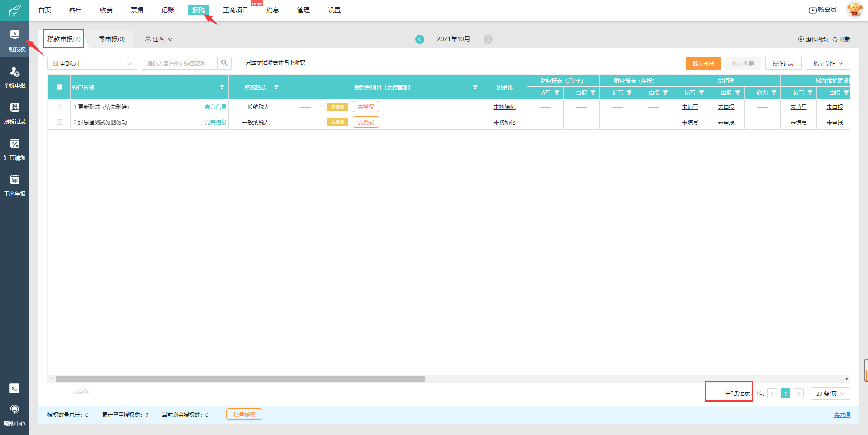Screen dimensions: 868x435
Task: Open the 江西 region dropdown
Action: click(159, 39)
